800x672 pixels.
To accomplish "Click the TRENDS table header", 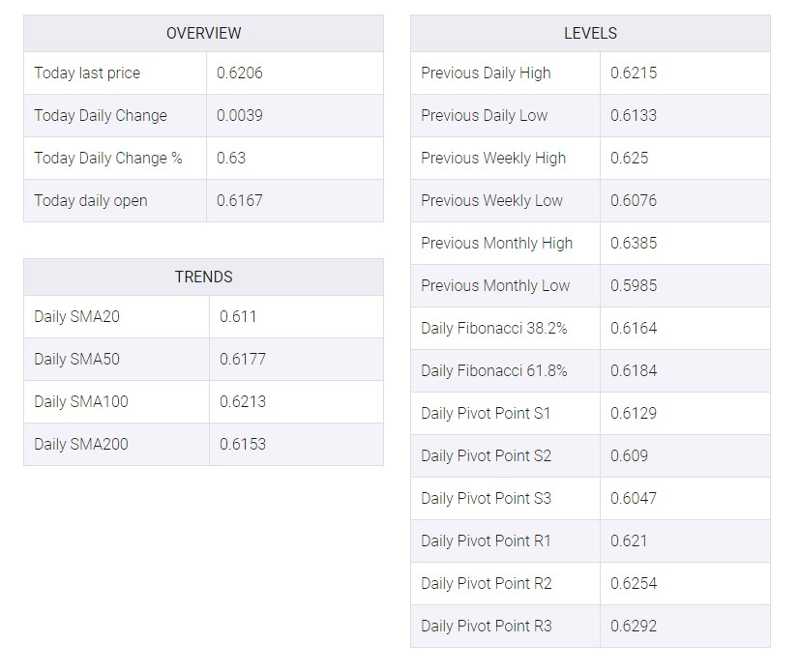I will coord(203,277).
